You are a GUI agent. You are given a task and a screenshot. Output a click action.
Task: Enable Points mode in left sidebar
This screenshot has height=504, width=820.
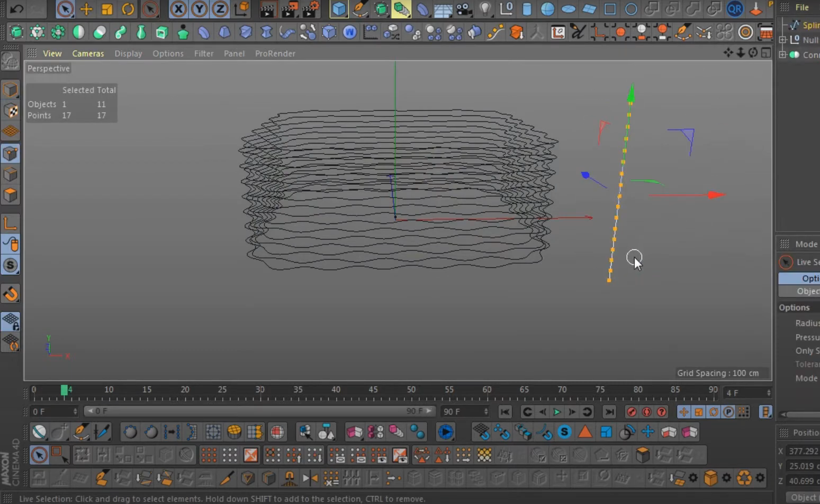(x=10, y=154)
